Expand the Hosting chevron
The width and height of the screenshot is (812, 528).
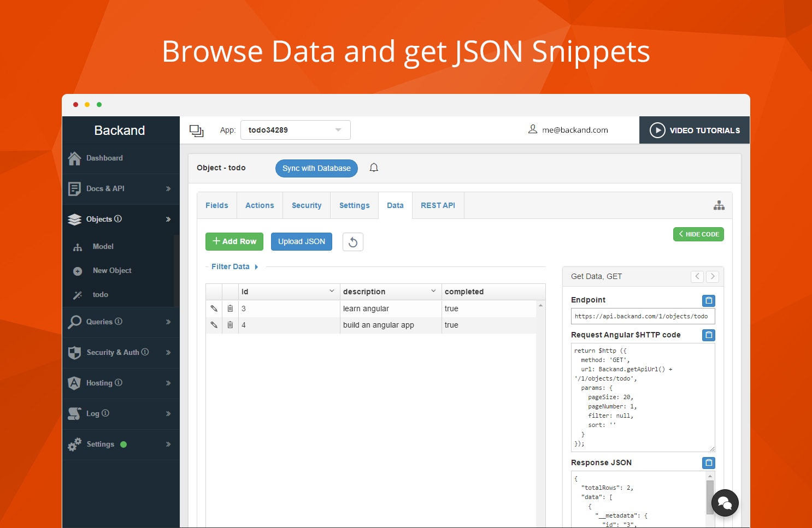tap(168, 383)
